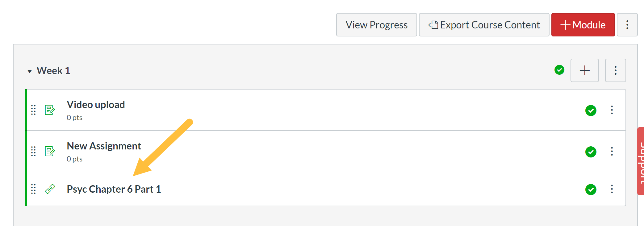Click the drag handle beside New Assignment
This screenshot has width=644, height=226.
coord(33,151)
